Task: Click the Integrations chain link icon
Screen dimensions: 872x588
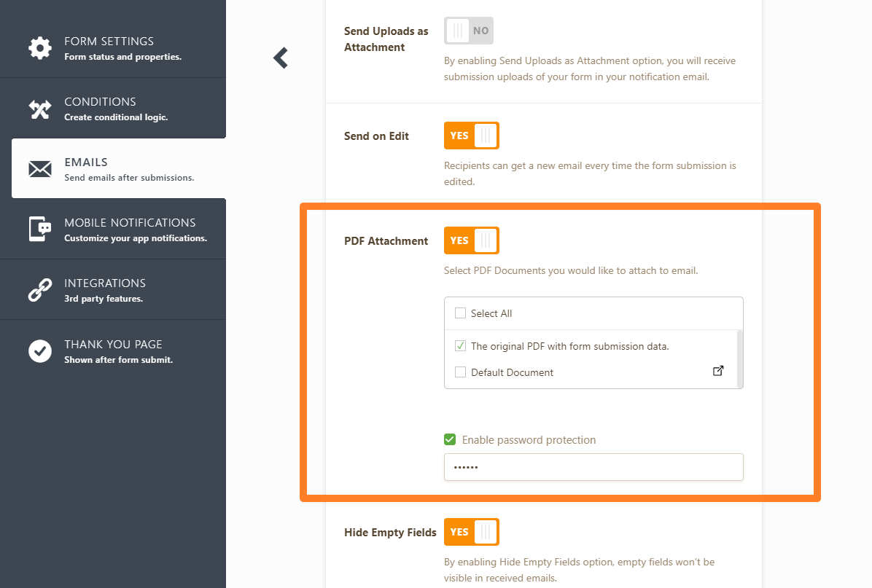Action: point(40,290)
